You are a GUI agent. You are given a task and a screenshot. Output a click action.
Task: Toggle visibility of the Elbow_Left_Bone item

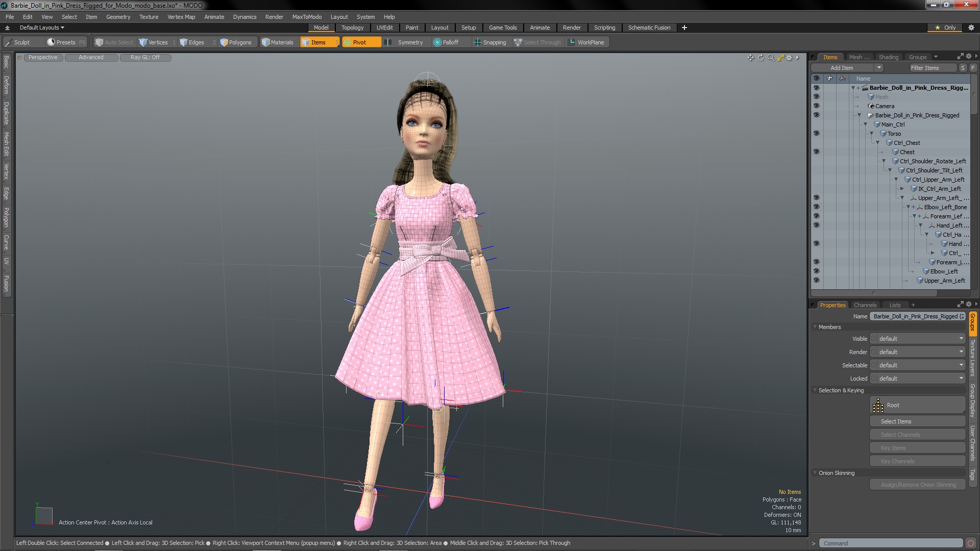pos(816,207)
